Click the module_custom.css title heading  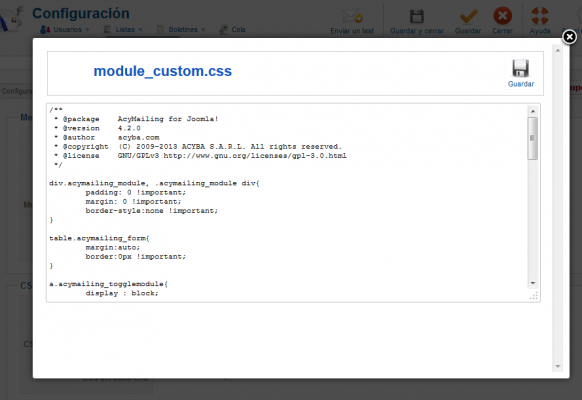click(163, 71)
